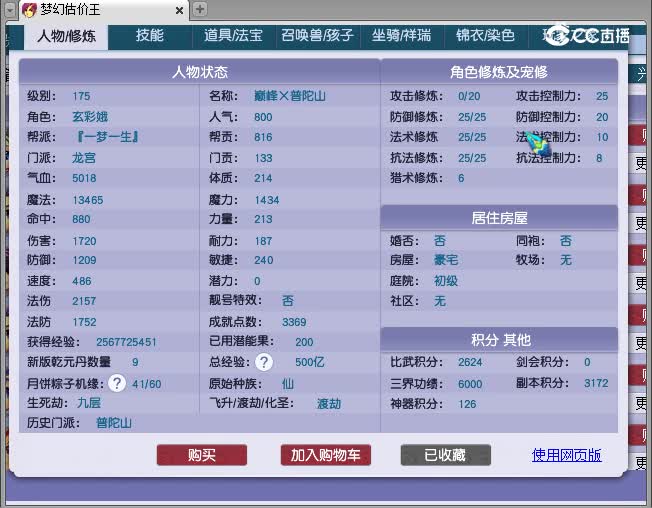The height and width of the screenshot is (508, 652).
Task: Click the 角色 value 玄彩娥
Action: tap(90, 116)
